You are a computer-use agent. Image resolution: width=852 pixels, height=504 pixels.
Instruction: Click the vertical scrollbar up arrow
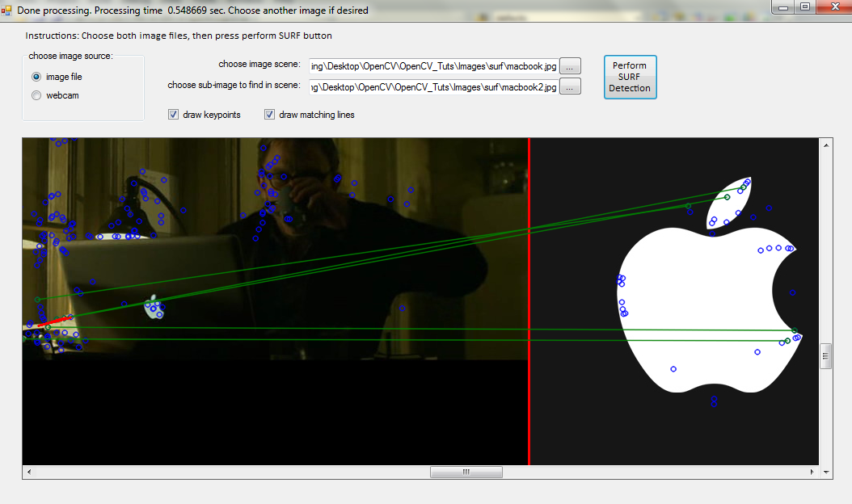coord(825,145)
